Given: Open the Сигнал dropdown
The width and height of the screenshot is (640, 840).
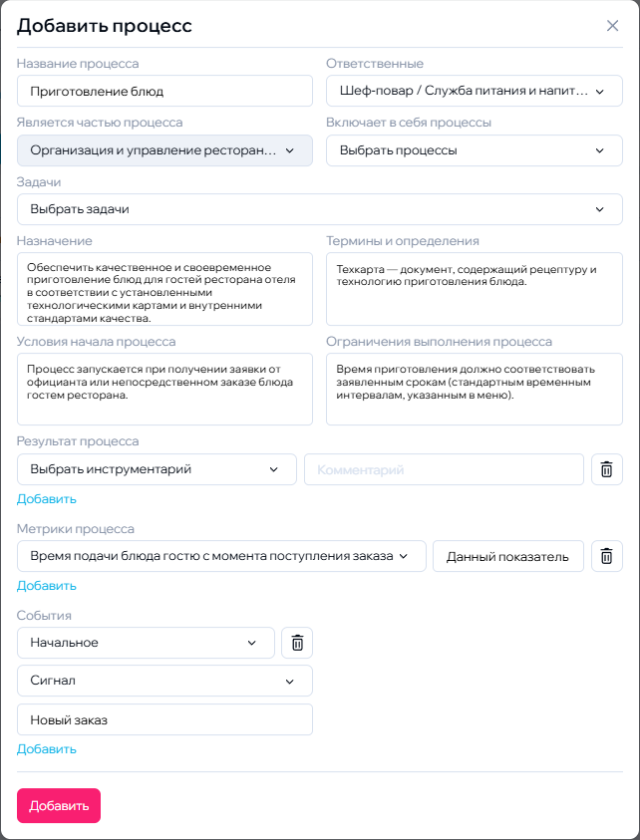Looking at the screenshot, I should pyautogui.click(x=164, y=682).
